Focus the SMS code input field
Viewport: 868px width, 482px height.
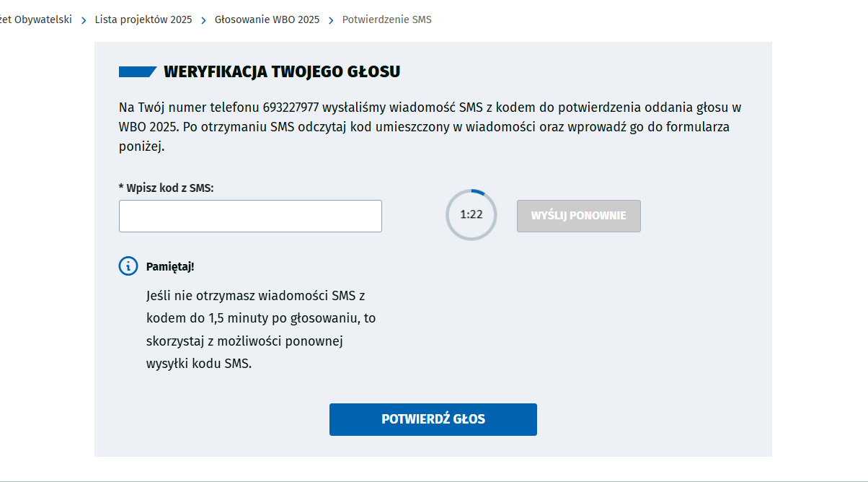(x=250, y=216)
